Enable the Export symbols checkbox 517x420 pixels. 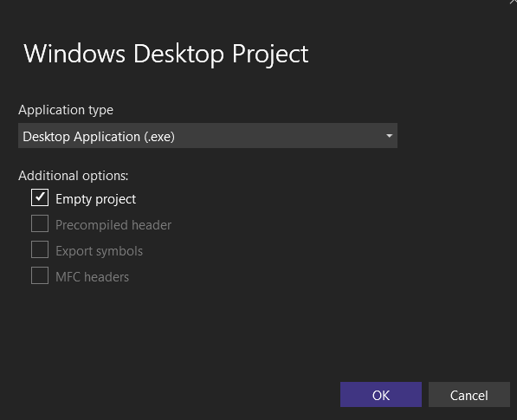point(40,249)
